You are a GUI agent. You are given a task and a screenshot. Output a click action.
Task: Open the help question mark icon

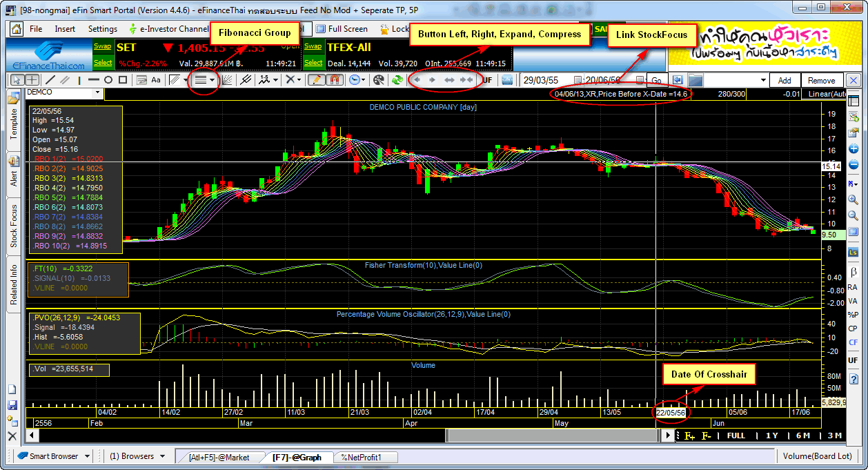point(853,378)
